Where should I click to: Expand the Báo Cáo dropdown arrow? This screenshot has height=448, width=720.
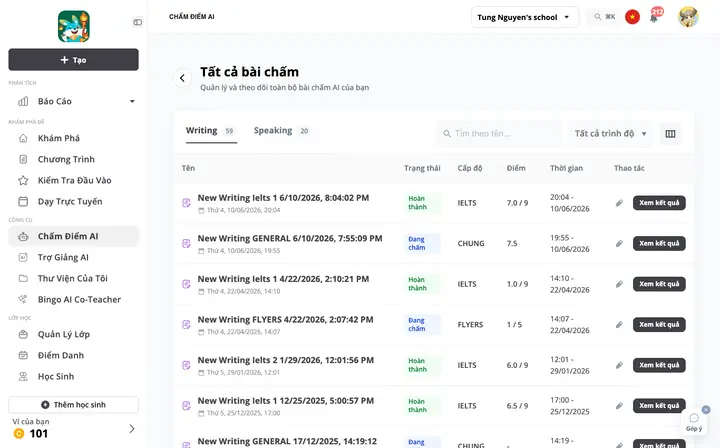[132, 101]
